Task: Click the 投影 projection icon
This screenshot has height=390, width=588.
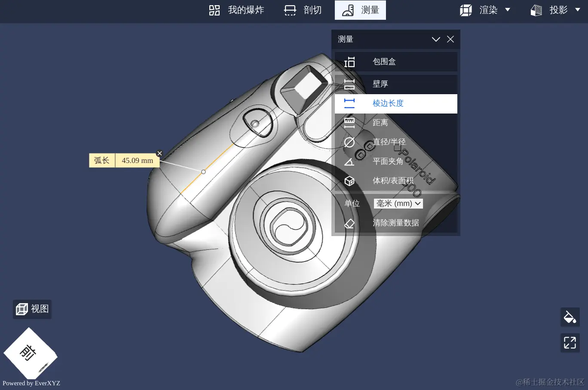Action: pos(536,10)
